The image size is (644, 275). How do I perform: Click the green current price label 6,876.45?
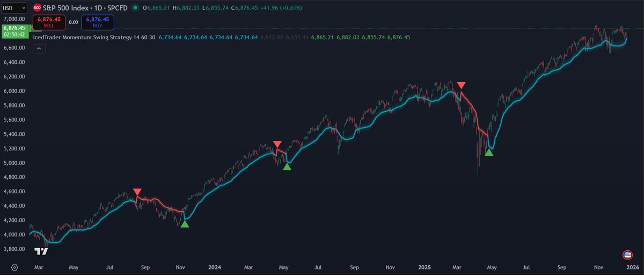[x=13, y=27]
